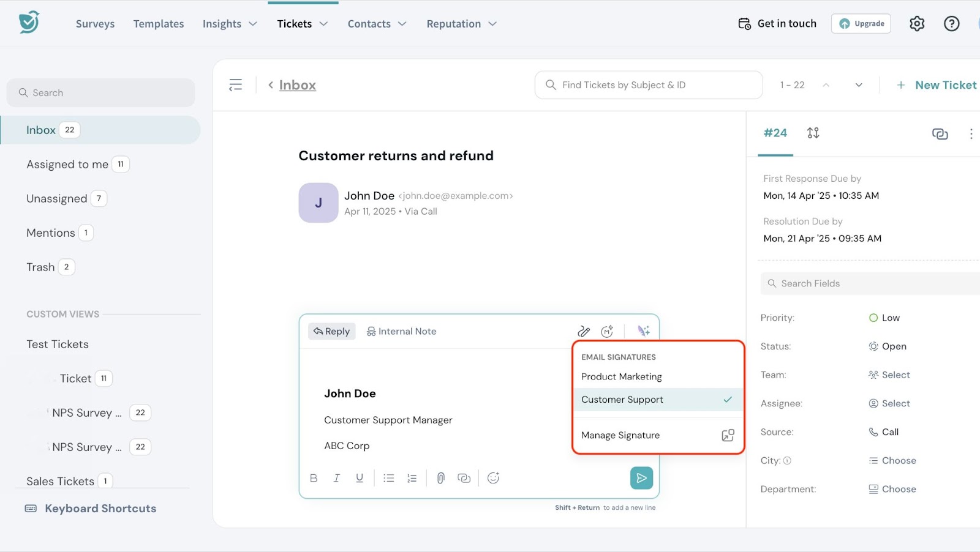The image size is (980, 552).
Task: Click the AI assist sparkle icon
Action: pos(643,331)
